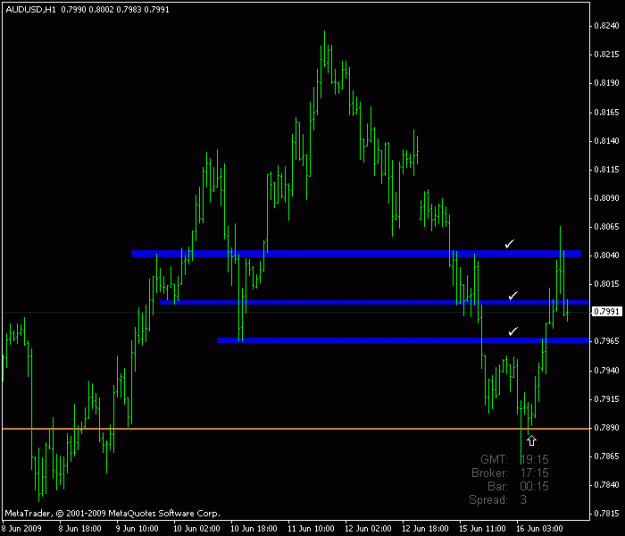Click the 0.8140 price scale label
The height and width of the screenshot is (536, 625).
click(x=607, y=141)
